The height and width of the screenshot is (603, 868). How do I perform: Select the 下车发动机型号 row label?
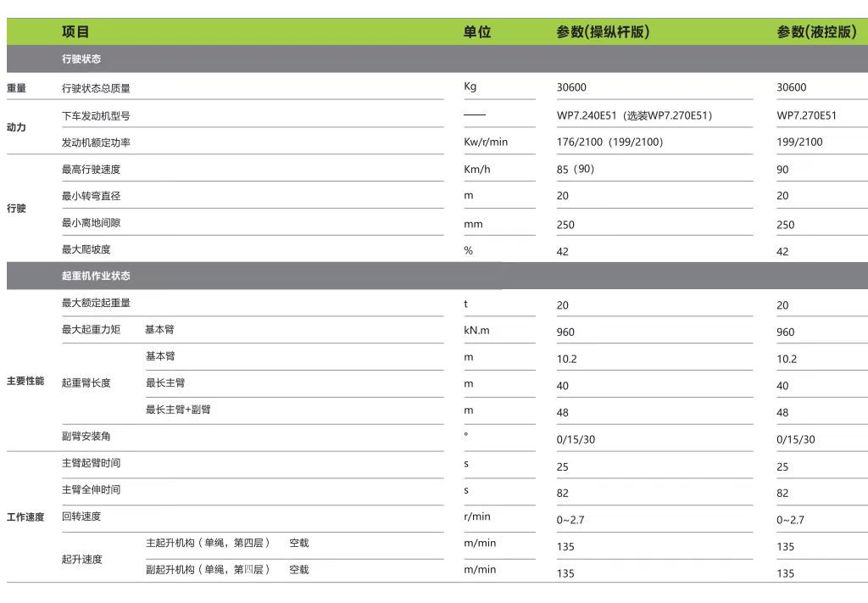tap(96, 115)
